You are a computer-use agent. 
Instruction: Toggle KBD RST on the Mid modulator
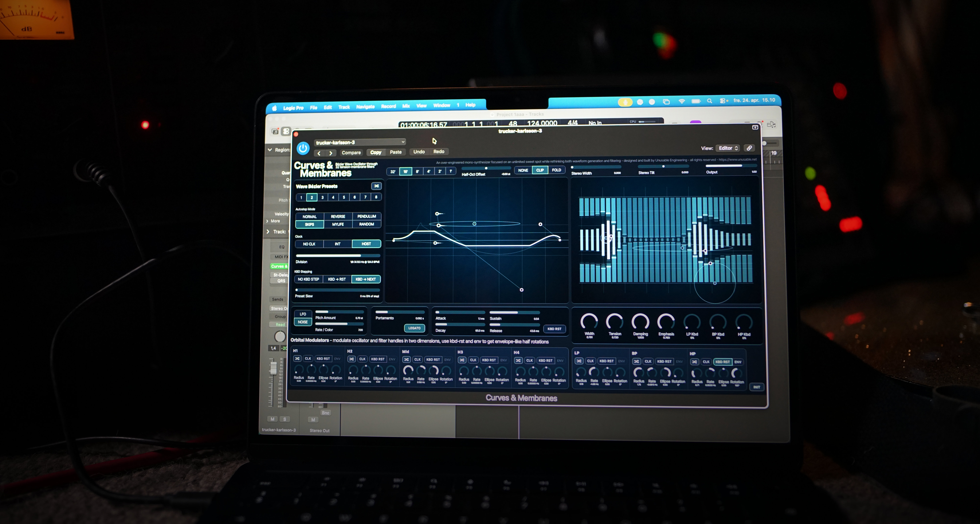pos(433,360)
